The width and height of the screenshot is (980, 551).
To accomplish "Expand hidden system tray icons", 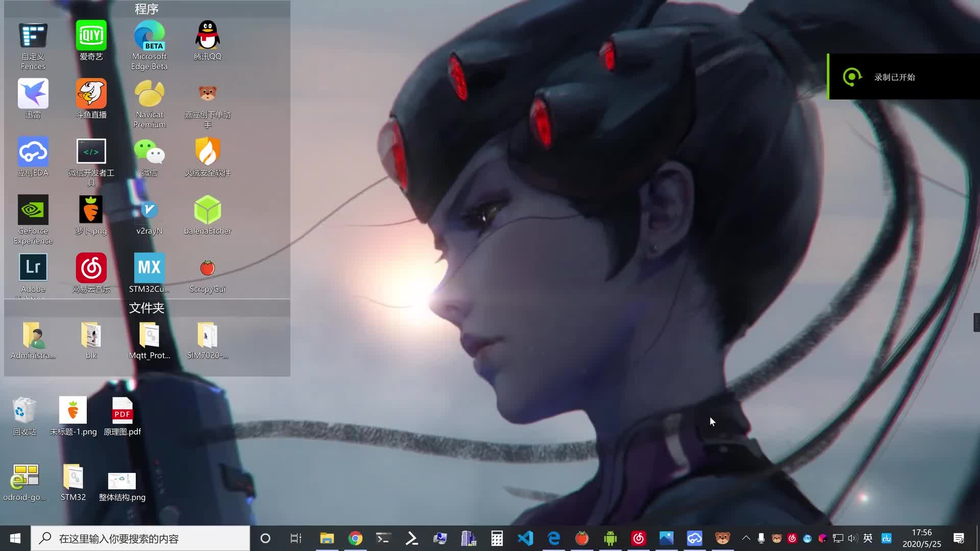I will [x=746, y=538].
